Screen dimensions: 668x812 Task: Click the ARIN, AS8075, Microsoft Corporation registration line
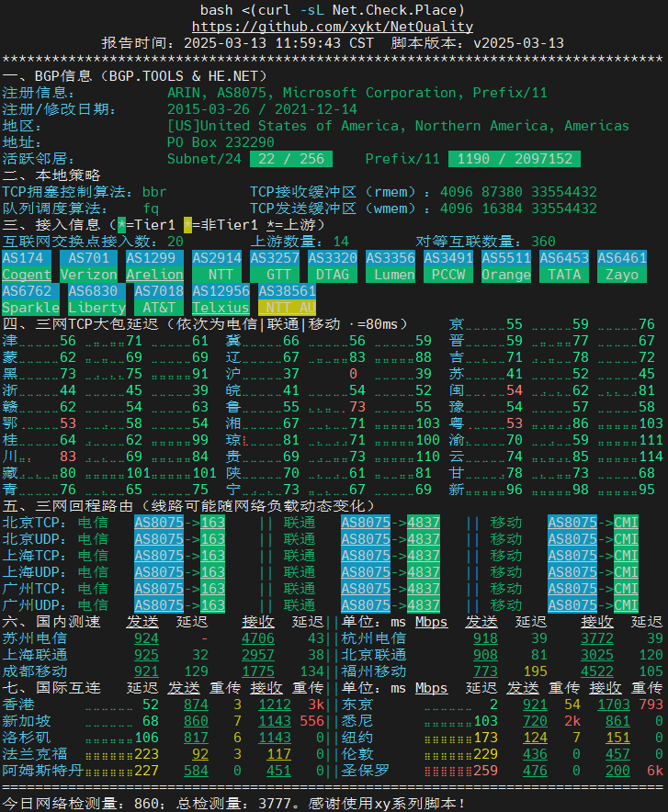(357, 93)
